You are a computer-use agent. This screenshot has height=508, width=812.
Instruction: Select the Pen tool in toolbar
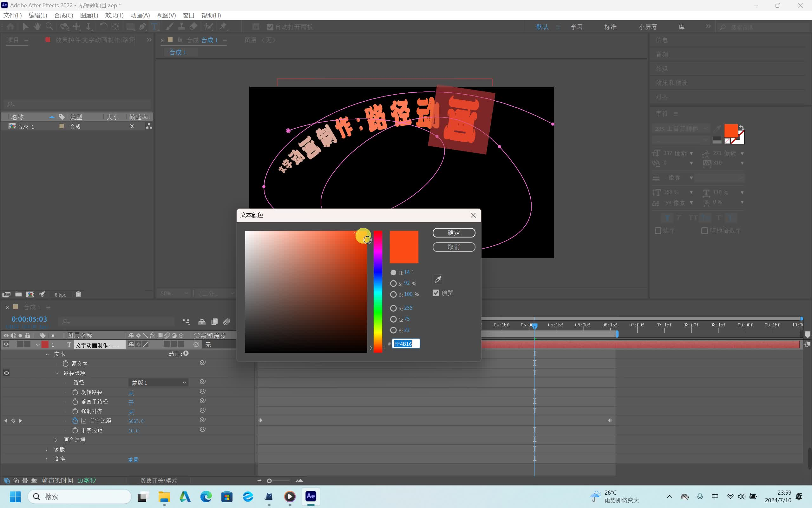(143, 27)
